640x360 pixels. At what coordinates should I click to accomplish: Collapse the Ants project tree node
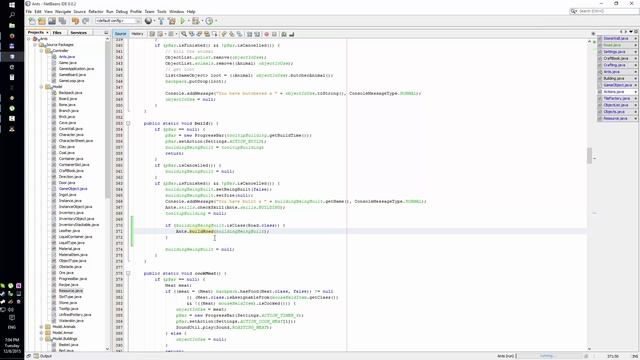coord(29,39)
